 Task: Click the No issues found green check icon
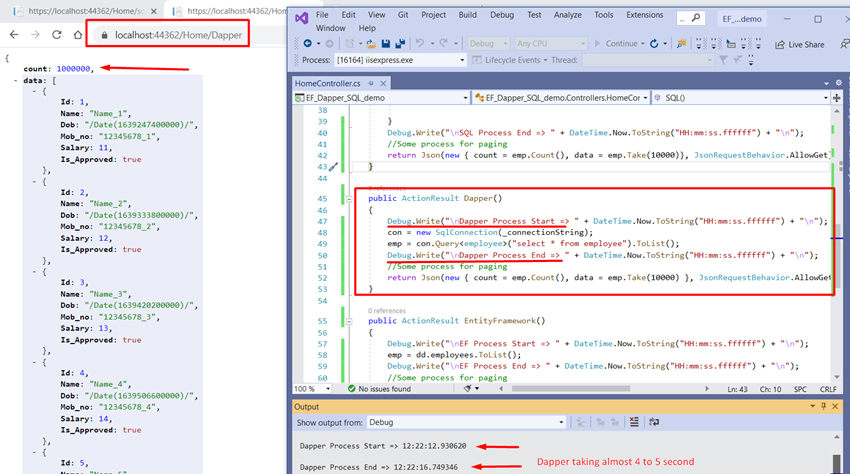coord(351,388)
